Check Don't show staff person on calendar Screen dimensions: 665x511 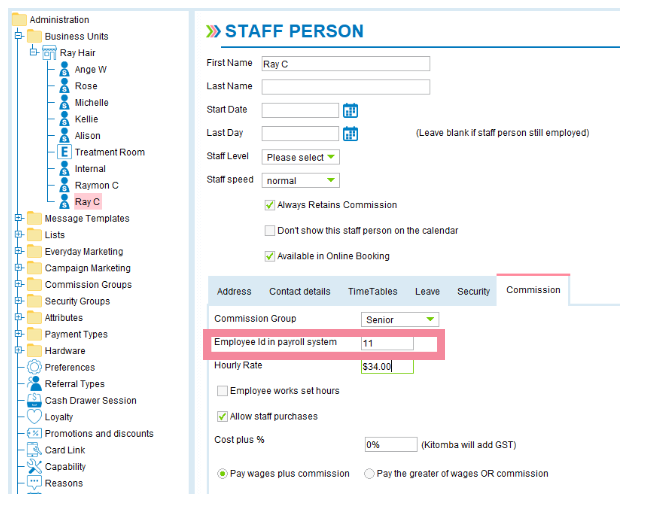(270, 231)
